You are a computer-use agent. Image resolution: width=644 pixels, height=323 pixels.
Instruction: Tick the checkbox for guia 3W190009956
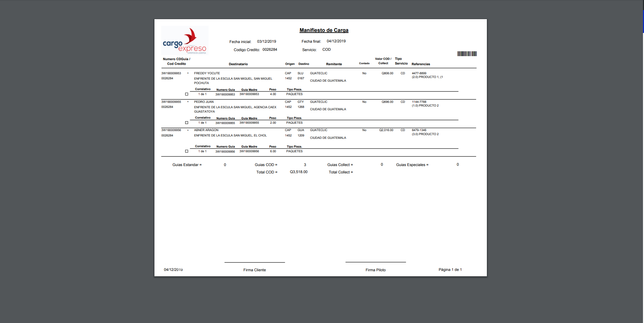(x=187, y=151)
